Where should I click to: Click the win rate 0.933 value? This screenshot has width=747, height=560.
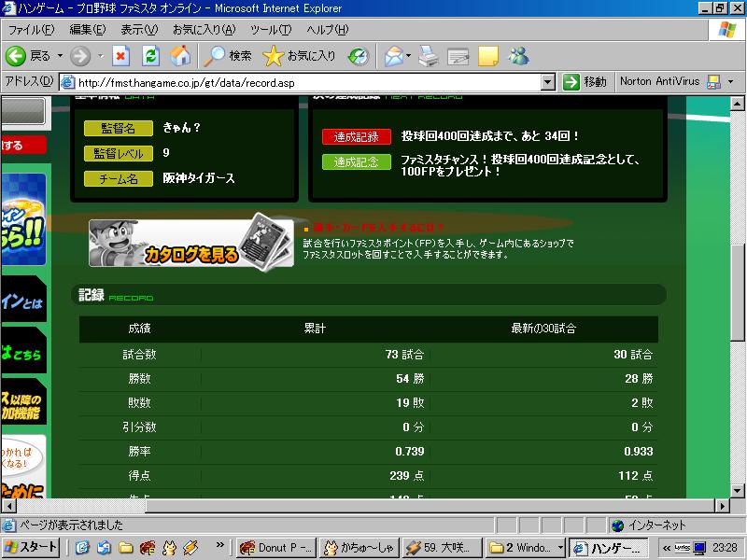(x=639, y=451)
